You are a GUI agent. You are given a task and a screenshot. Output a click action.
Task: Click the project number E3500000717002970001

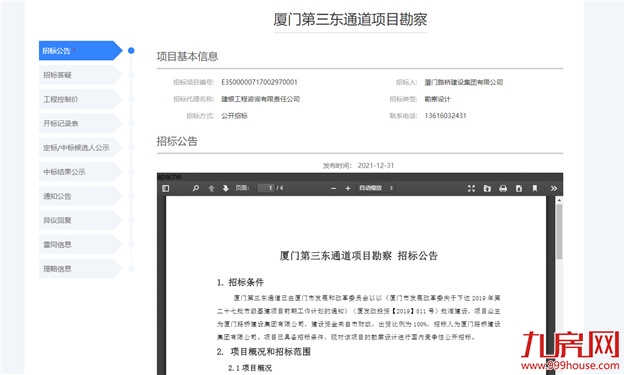[x=259, y=82]
